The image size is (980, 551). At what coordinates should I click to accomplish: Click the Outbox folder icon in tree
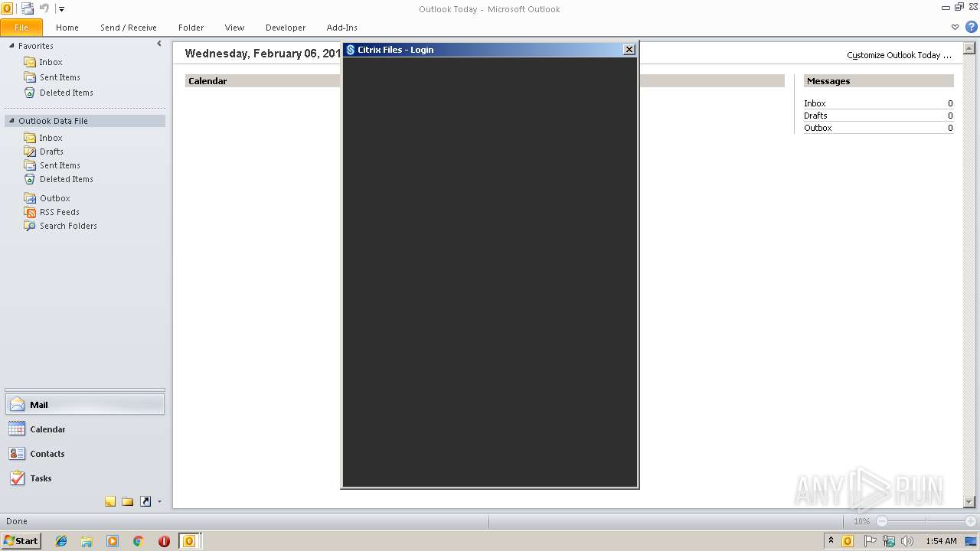[x=30, y=198]
